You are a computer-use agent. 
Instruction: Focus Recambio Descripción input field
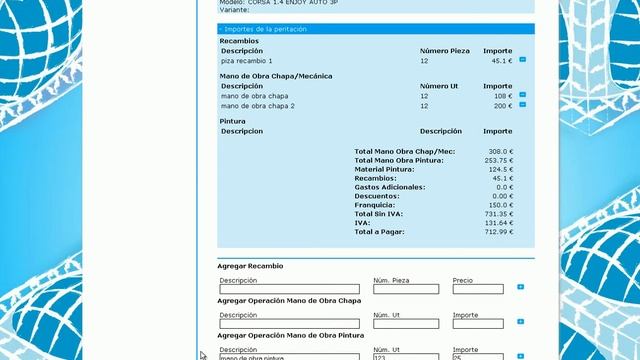pyautogui.click(x=289, y=289)
